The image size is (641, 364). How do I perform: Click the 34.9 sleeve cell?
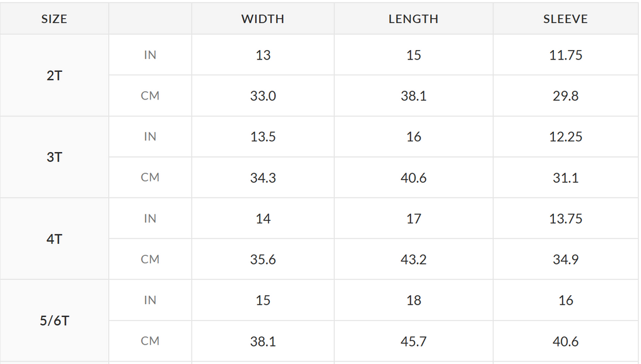click(x=565, y=260)
